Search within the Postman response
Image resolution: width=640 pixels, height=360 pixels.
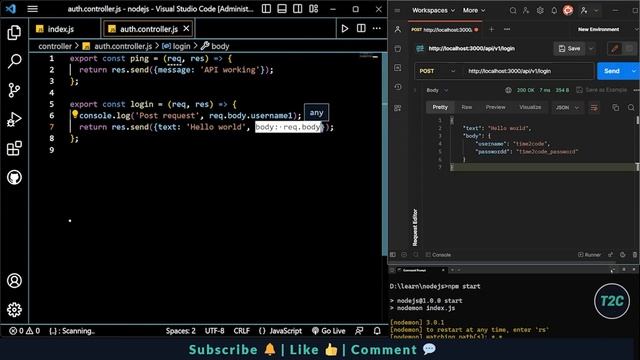click(631, 107)
